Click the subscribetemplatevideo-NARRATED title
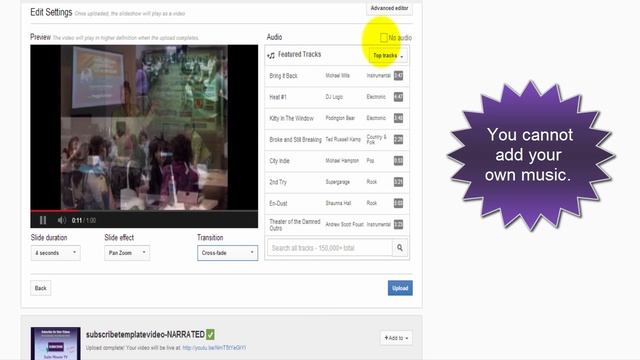 (145, 334)
